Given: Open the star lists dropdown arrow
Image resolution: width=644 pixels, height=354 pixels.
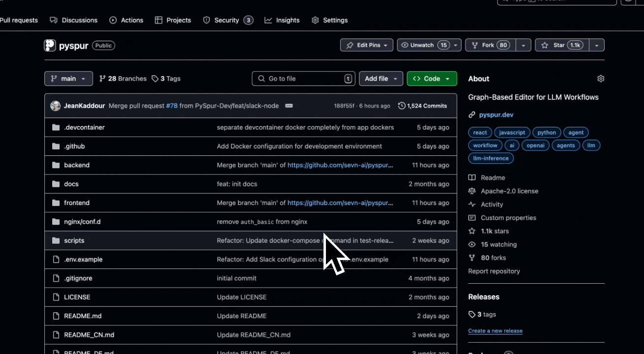Looking at the screenshot, I should click(x=596, y=45).
